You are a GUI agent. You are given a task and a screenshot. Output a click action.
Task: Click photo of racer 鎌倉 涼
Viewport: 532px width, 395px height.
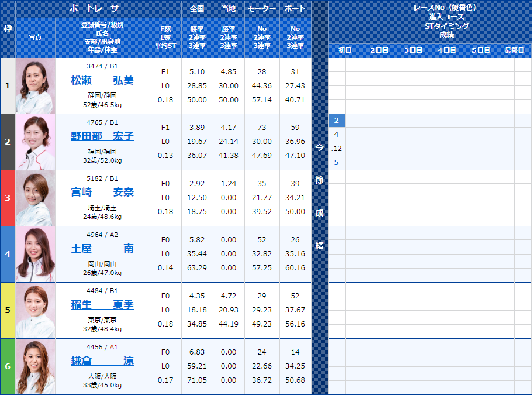tap(35, 366)
